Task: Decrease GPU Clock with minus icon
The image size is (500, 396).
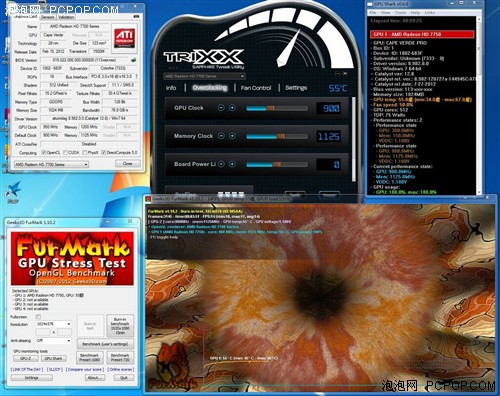Action: pos(221,108)
